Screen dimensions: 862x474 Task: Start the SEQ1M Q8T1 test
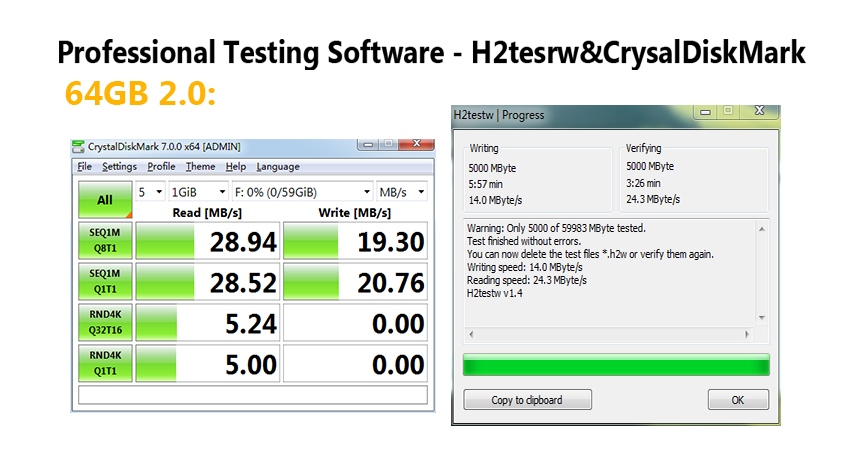pyautogui.click(x=105, y=240)
